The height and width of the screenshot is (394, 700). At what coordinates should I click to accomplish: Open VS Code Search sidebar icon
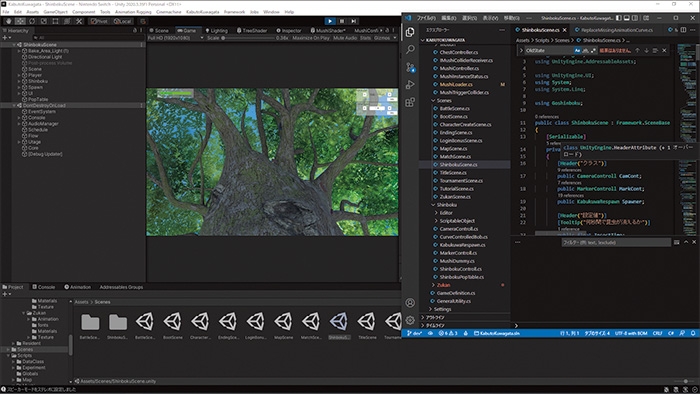pos(410,49)
